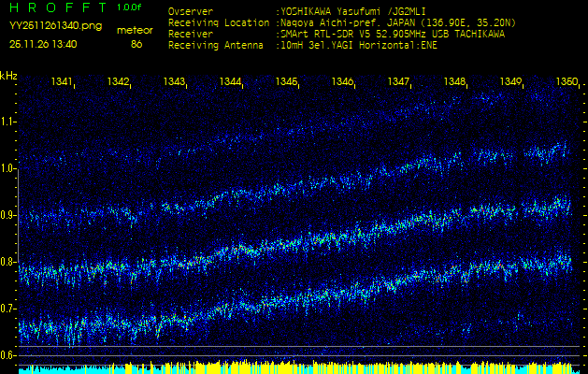588x374 pixels.
Task: Select the Receiving Location line
Action: (340, 22)
